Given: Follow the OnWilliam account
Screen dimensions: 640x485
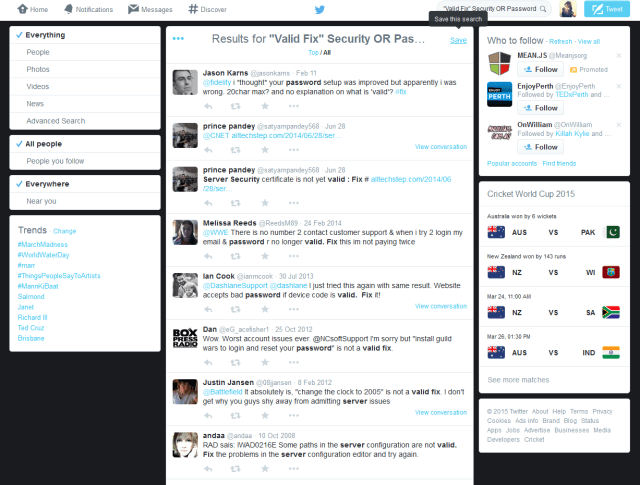Looking at the screenshot, I should [540, 147].
